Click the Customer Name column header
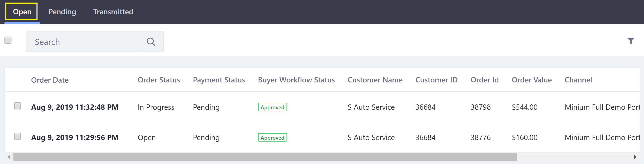Image resolution: width=644 pixels, height=164 pixels. 375,80
